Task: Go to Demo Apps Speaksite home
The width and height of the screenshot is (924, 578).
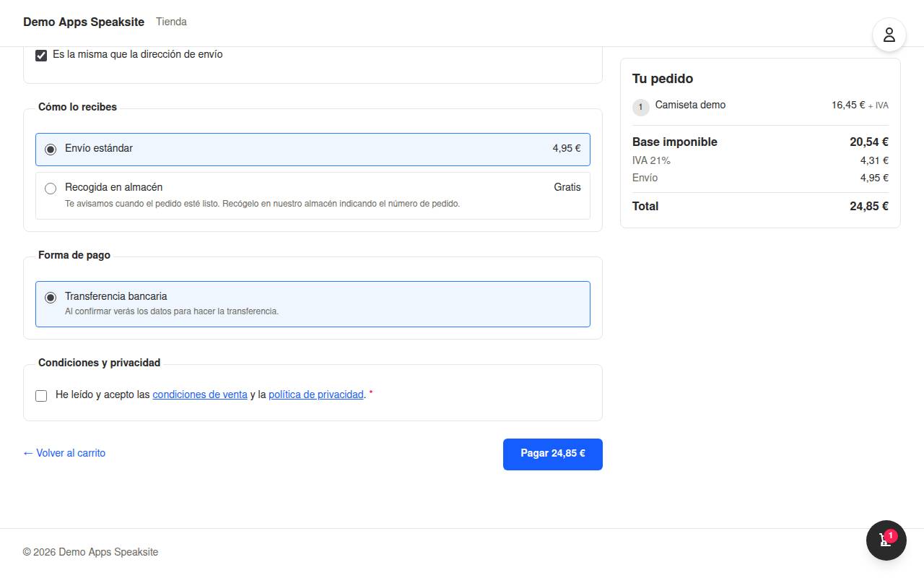Action: (84, 22)
